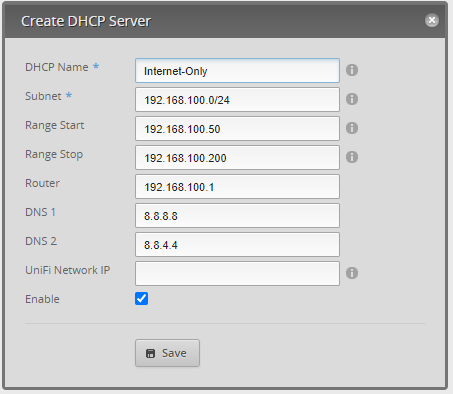
Task: Select the DNS 2 label
Action: [x=41, y=241]
